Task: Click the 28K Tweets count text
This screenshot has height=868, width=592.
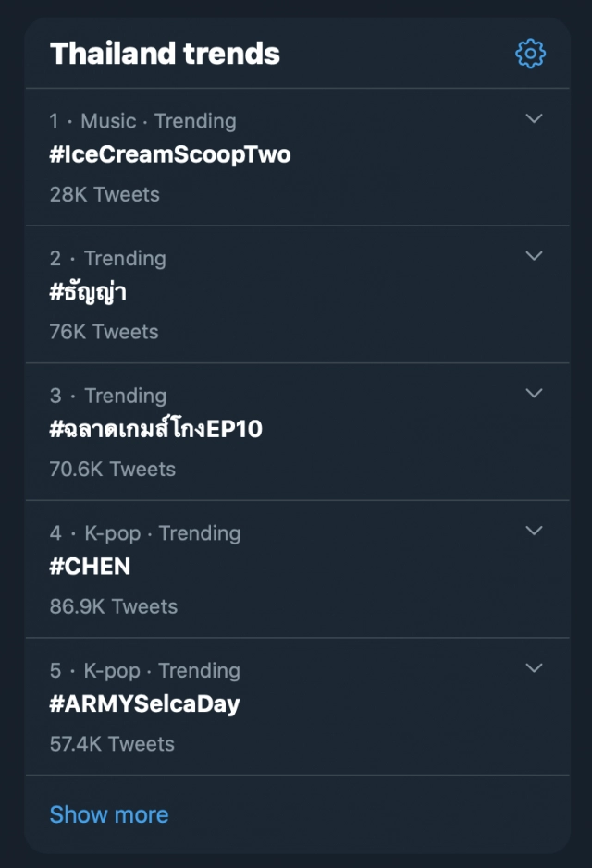Action: [x=104, y=194]
